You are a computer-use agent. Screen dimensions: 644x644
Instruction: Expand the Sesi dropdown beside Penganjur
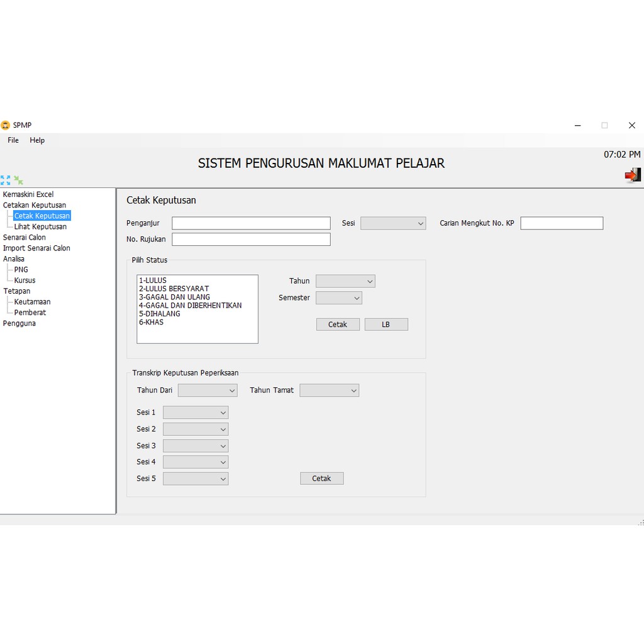[x=393, y=223]
